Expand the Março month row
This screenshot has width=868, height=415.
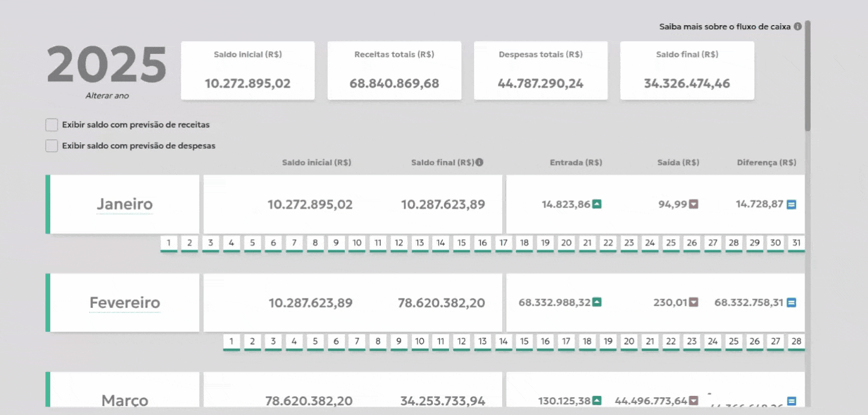(124, 400)
